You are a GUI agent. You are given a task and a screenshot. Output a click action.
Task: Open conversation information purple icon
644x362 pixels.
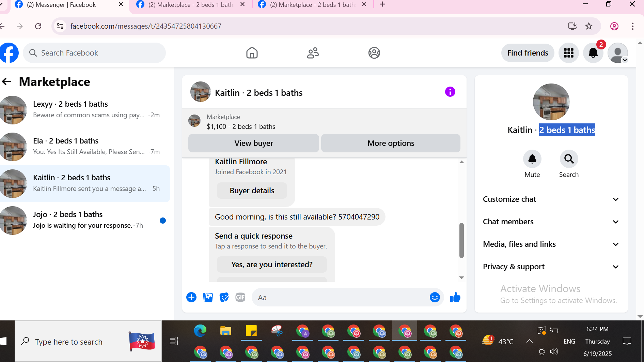[450, 92]
